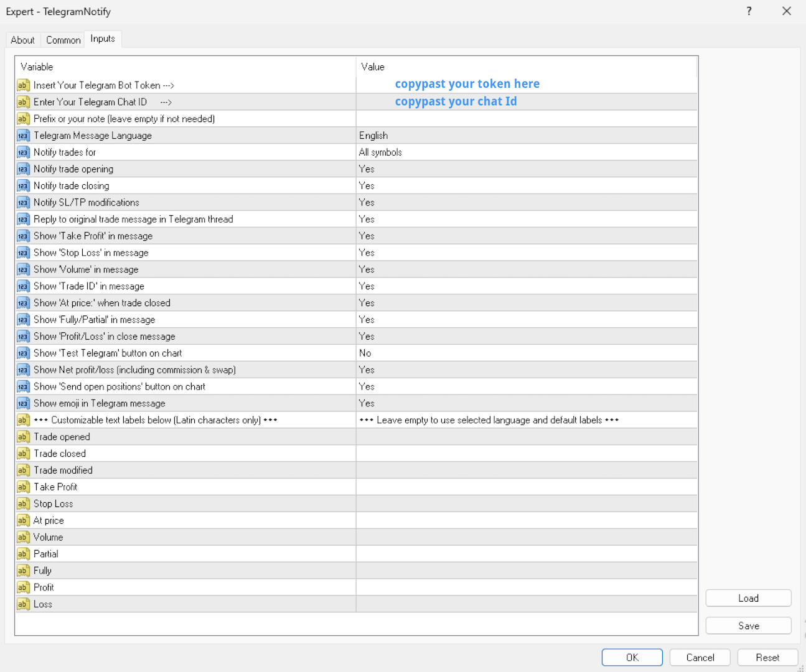The height and width of the screenshot is (672, 806).
Task: Toggle the Notify trade closing Yes value
Action: point(367,185)
